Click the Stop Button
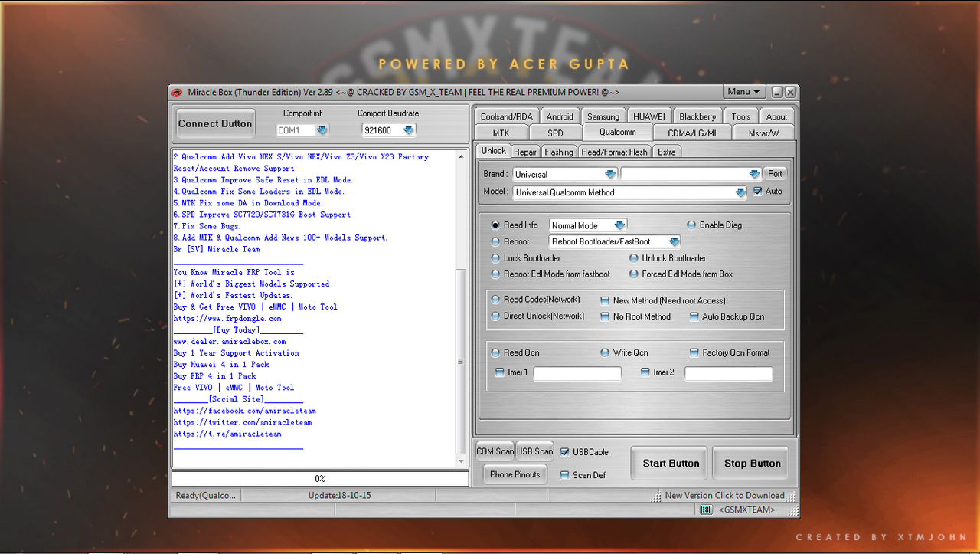The width and height of the screenshot is (980, 554). tap(753, 464)
